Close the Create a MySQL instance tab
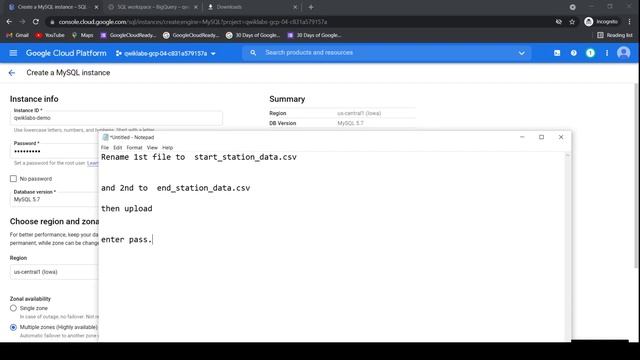The image size is (640, 360). click(96, 7)
